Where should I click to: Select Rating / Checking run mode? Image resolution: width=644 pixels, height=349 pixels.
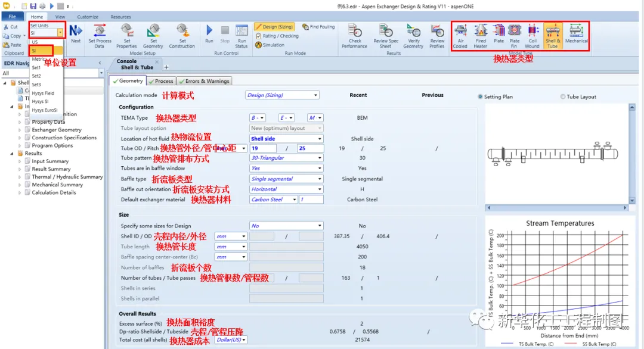pyautogui.click(x=278, y=36)
